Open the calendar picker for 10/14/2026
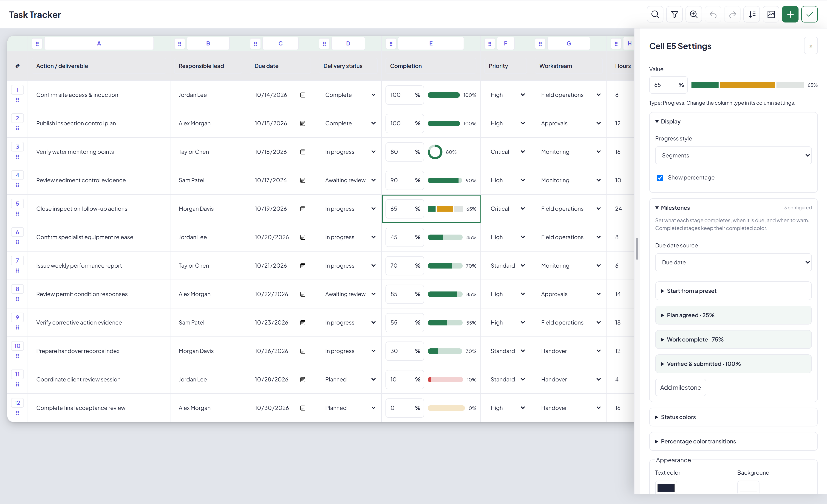Image resolution: width=827 pixels, height=504 pixels. 303,95
